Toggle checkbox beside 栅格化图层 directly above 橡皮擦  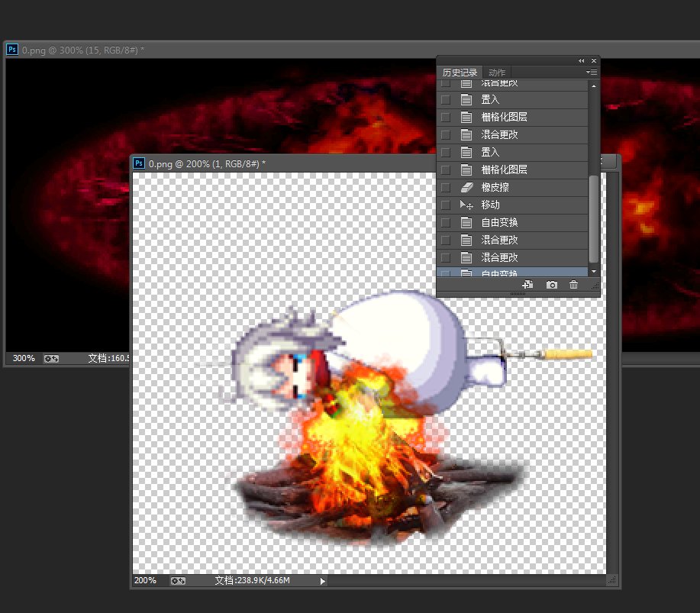click(x=446, y=169)
